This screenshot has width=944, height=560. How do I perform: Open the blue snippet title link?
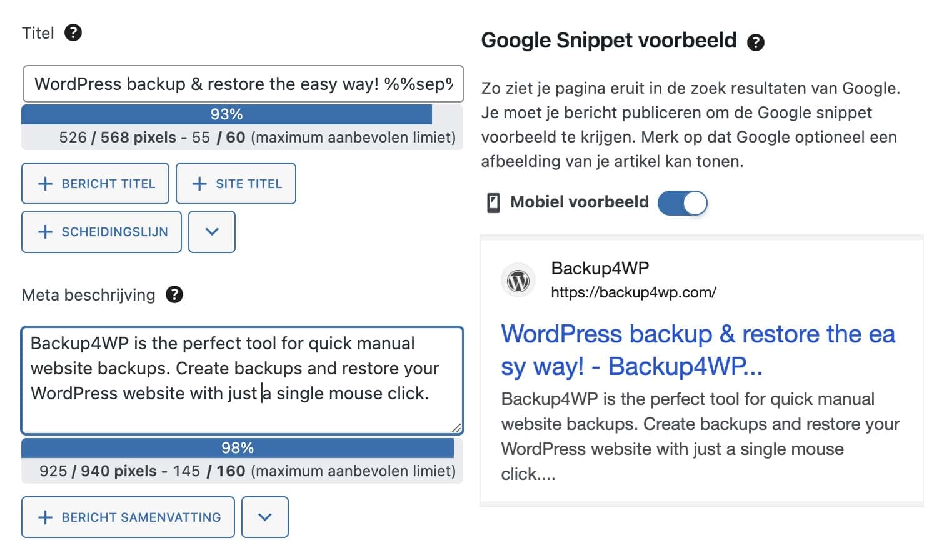click(698, 350)
